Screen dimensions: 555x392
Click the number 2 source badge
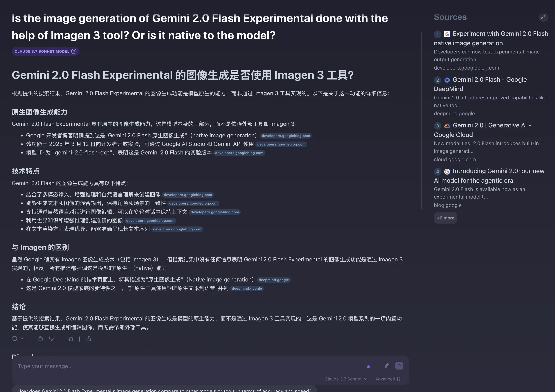coord(438,80)
